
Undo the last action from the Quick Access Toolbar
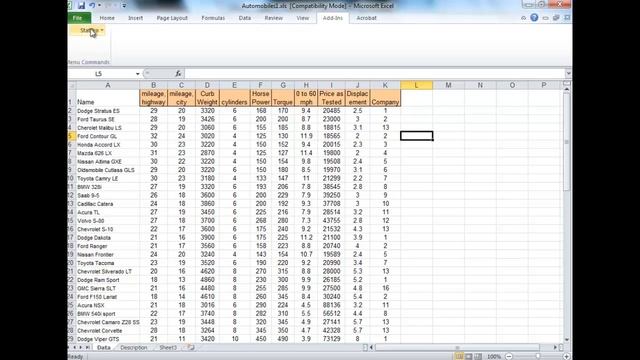tap(92, 6)
